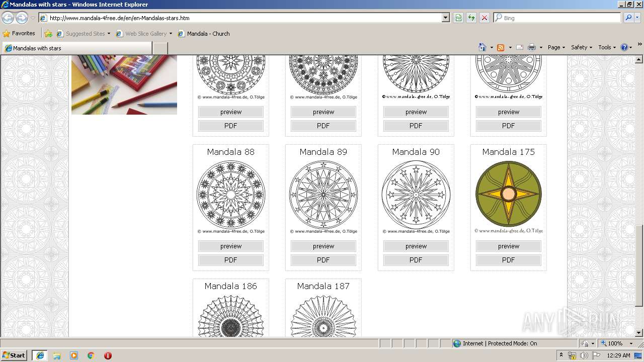
Task: Open the search provider dropdown arrow
Action: (638, 18)
